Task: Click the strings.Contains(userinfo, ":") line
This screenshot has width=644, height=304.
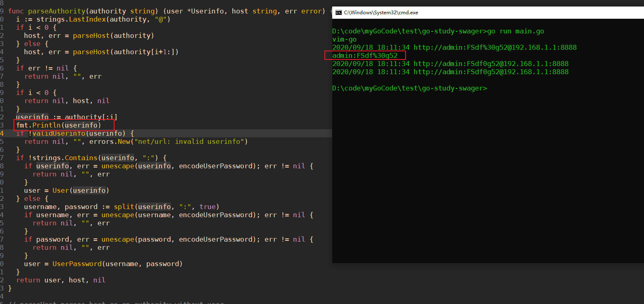Action: 91,158
